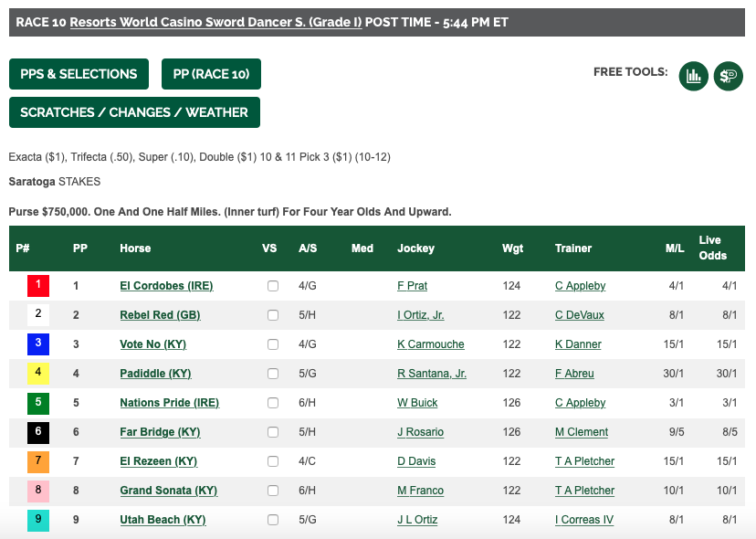756x539 pixels.
Task: View trainer T A Pletcher for Grand Sonata
Action: (584, 491)
